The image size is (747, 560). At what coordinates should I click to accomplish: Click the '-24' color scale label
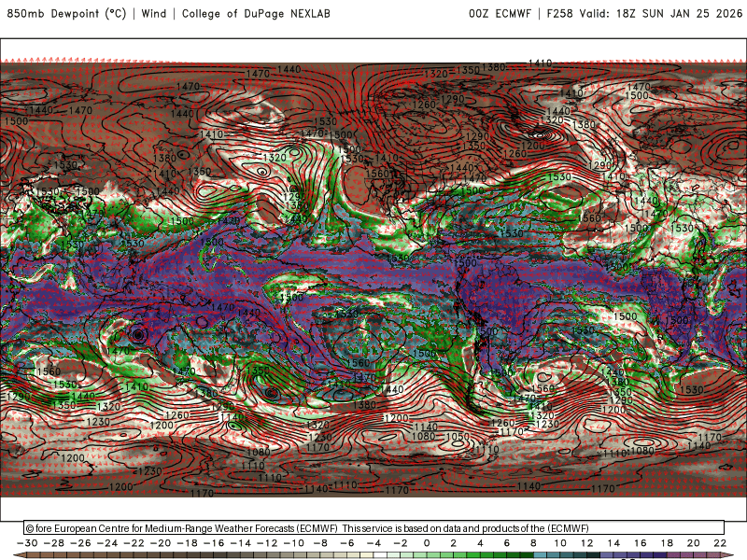coord(106,543)
